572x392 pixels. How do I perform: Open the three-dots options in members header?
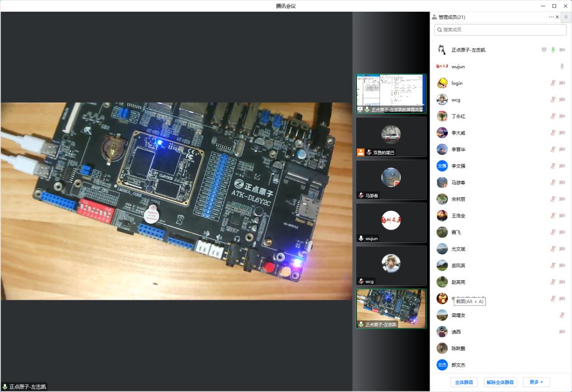(x=551, y=17)
